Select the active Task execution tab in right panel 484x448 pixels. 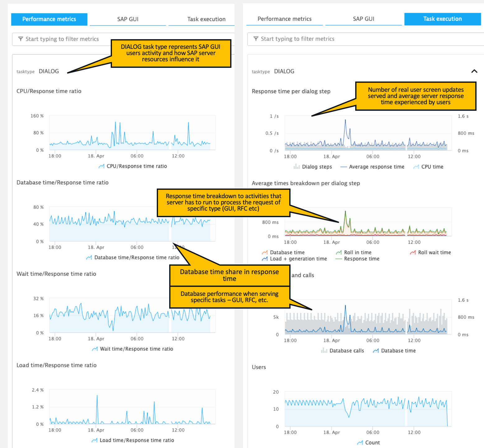442,19
